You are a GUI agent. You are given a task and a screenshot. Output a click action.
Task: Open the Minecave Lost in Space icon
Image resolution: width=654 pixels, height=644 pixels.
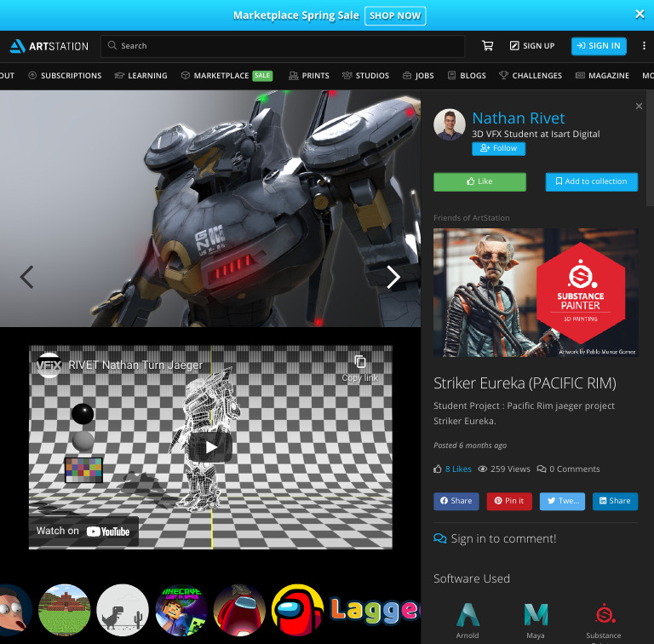pos(181,610)
